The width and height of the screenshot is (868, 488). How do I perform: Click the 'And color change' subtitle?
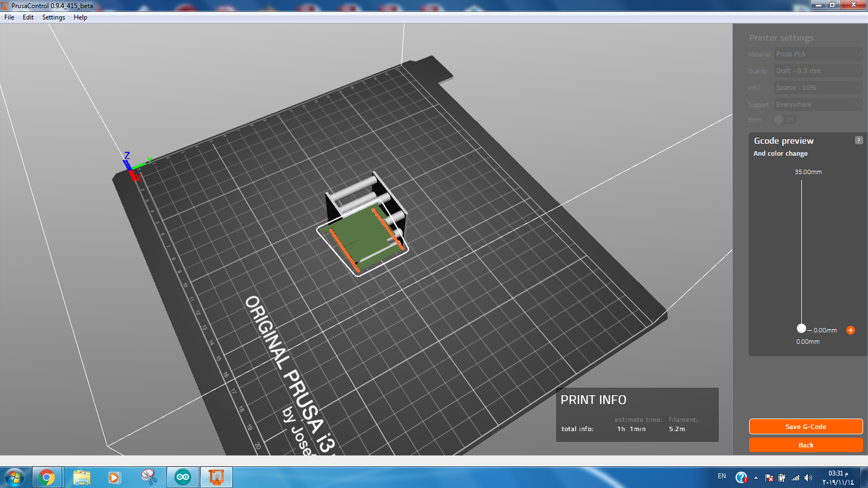(x=780, y=153)
